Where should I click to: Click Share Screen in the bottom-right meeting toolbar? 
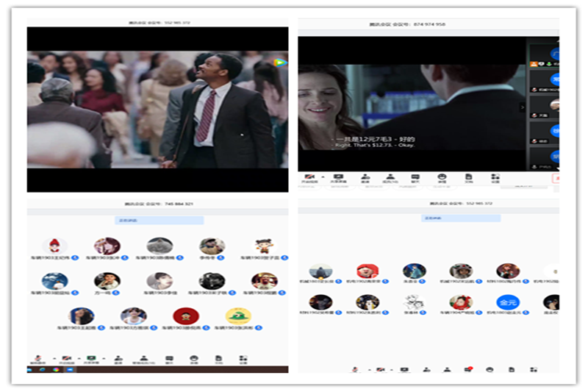[404, 370]
